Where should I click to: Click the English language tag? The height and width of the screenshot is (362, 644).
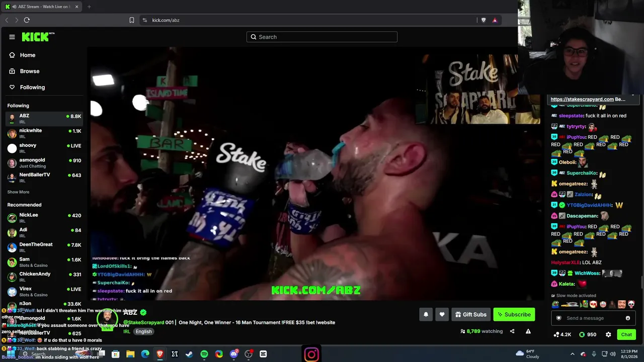click(x=143, y=331)
